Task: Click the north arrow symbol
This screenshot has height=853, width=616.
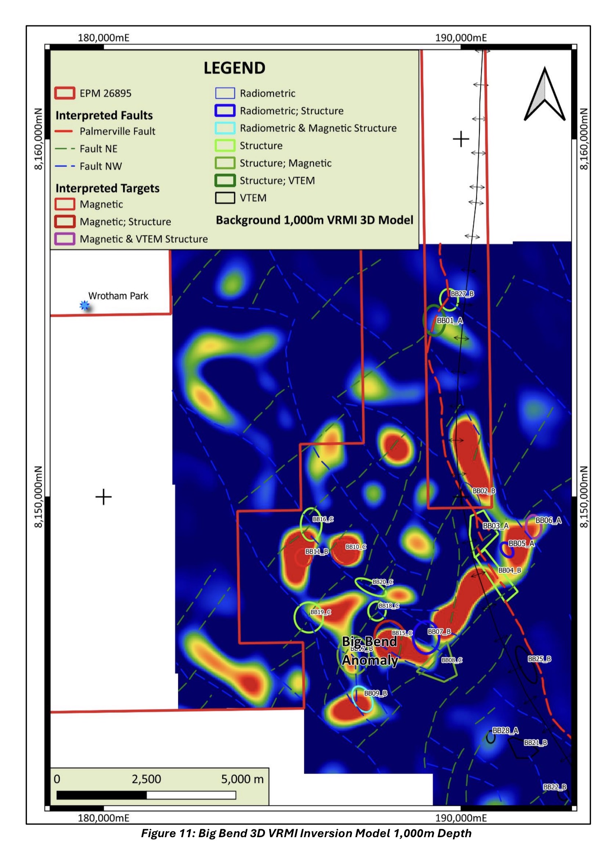Action: 544,95
